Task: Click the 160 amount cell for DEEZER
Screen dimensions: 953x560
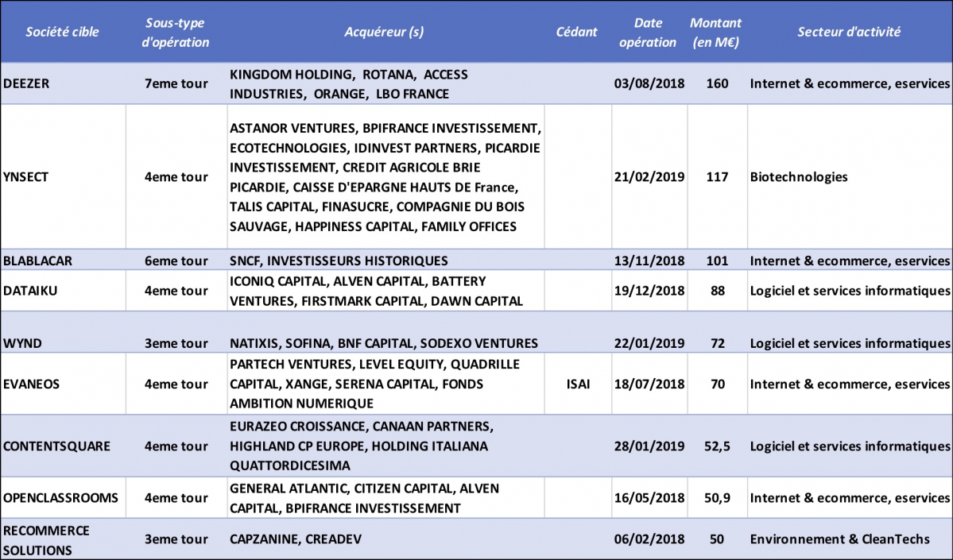Action: [717, 83]
